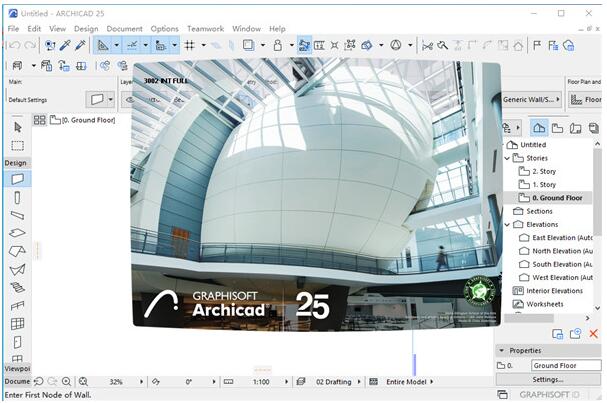
Task: Open the Teamwork menu
Action: click(206, 29)
